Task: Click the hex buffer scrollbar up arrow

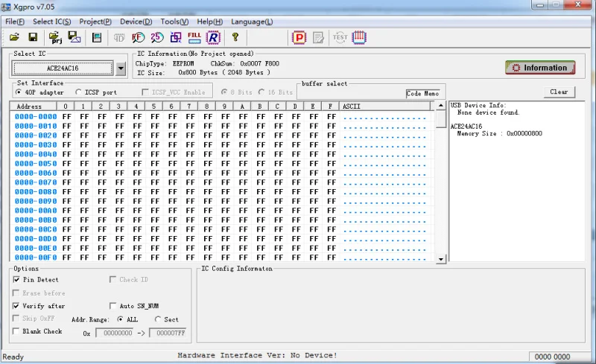Action: pos(440,105)
